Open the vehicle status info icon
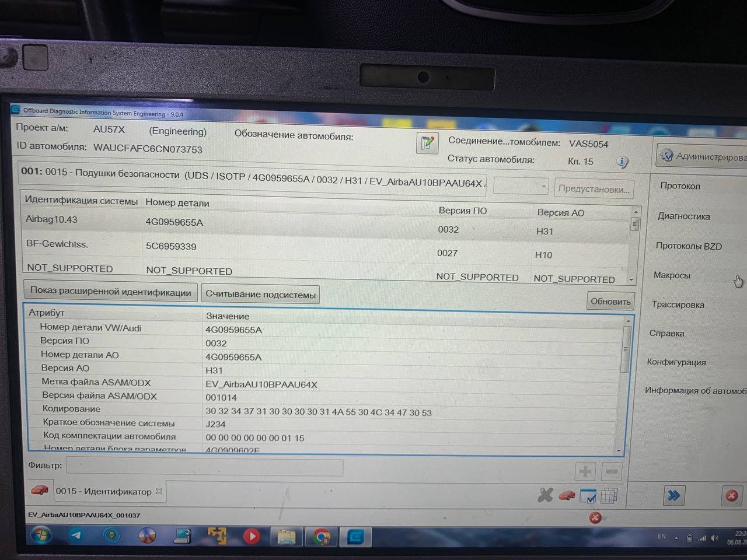Screen dimensions: 747x560 tap(622, 162)
